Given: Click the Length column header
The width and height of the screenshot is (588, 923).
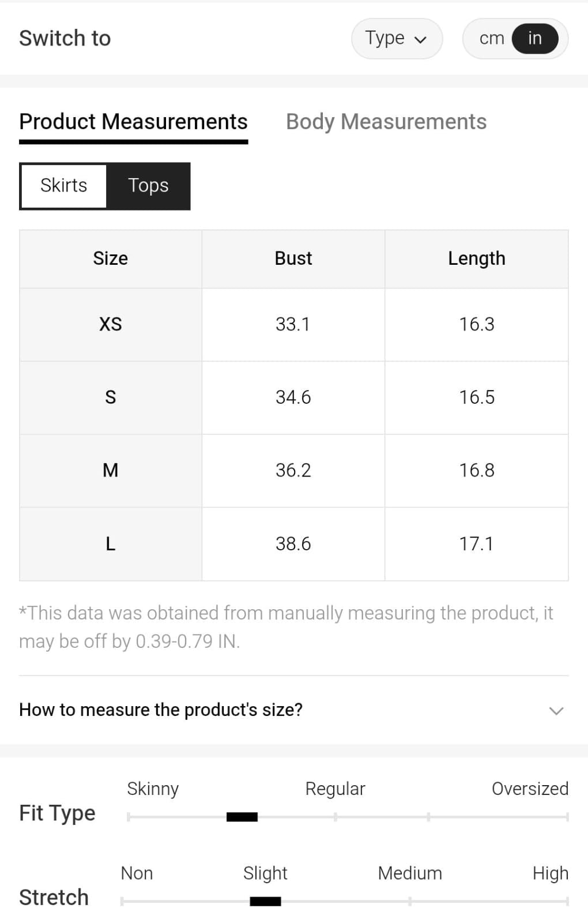Looking at the screenshot, I should 476,258.
